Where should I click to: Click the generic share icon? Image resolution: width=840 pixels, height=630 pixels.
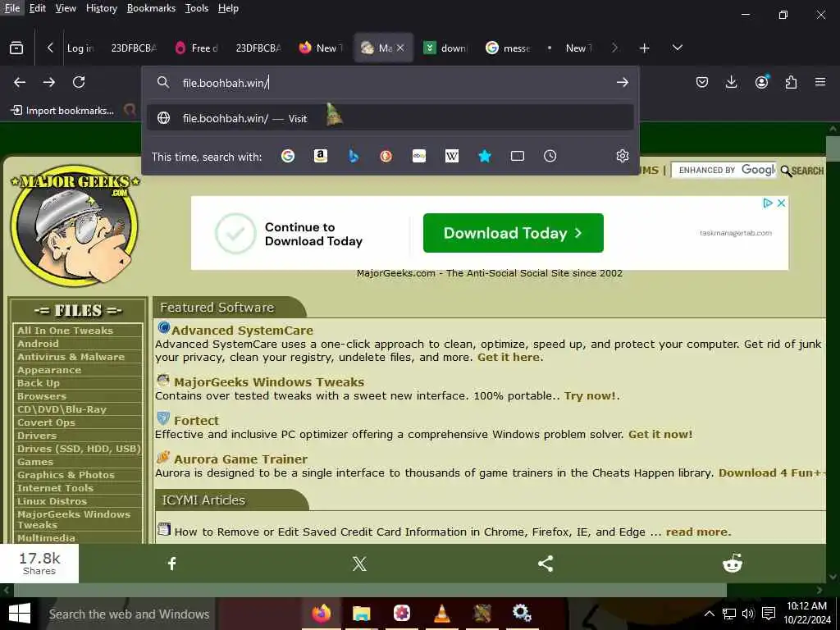point(546,563)
